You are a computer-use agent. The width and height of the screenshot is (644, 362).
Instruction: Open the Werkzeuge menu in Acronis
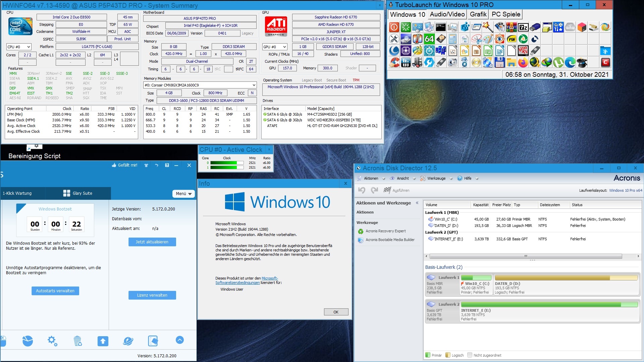pyautogui.click(x=436, y=178)
